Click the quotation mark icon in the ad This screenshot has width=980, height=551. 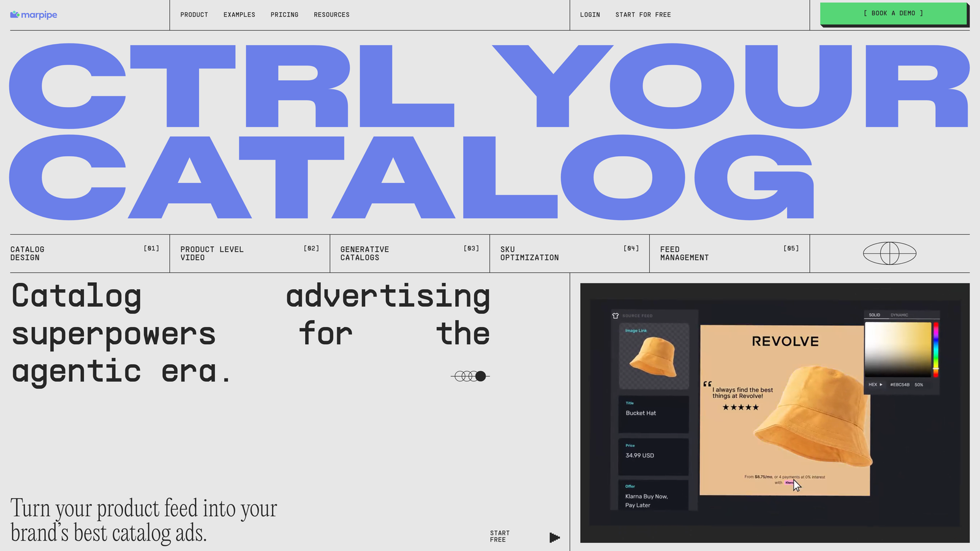click(x=707, y=384)
